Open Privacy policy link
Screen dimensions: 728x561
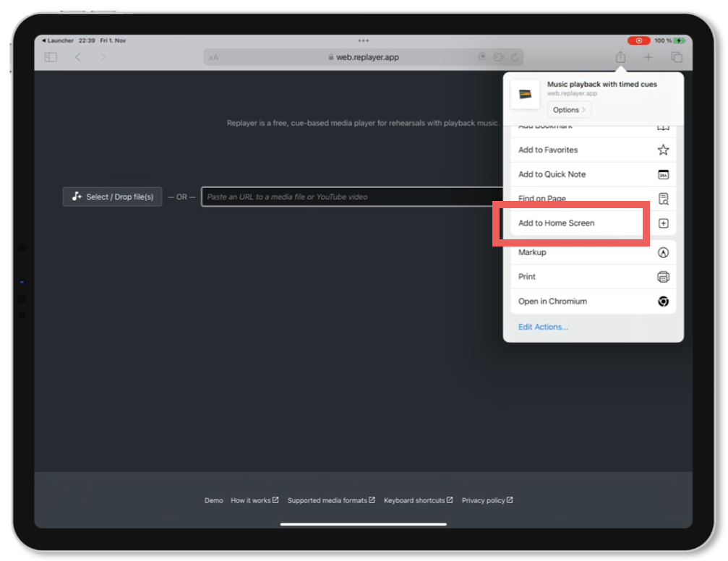[487, 500]
